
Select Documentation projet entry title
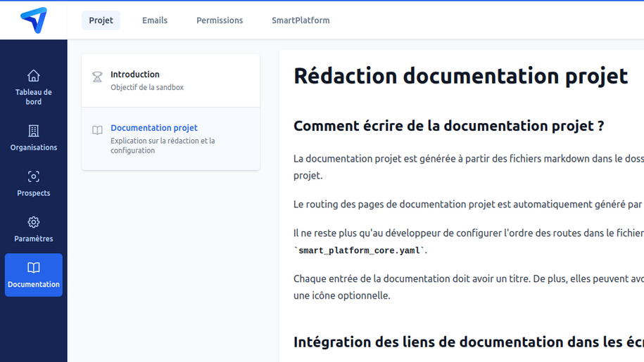point(154,128)
